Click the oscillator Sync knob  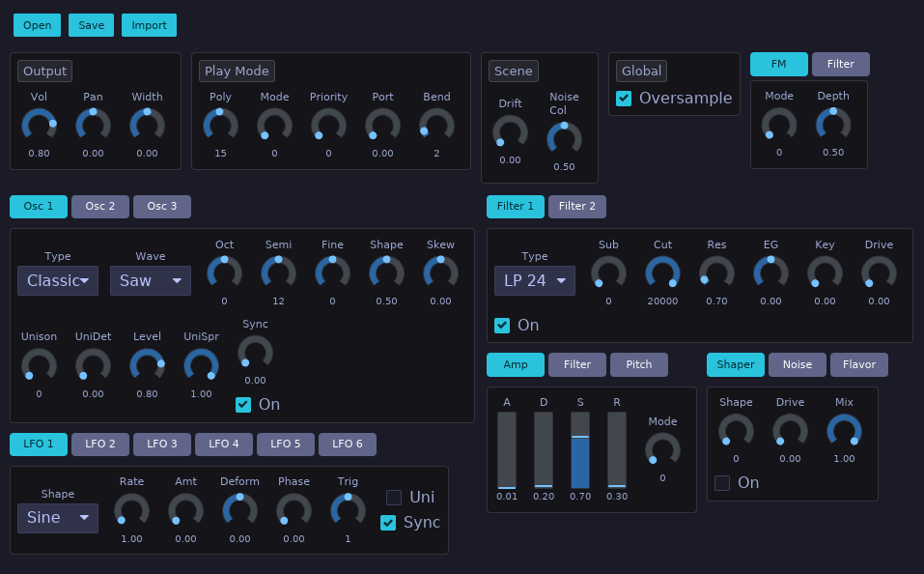[x=255, y=353]
